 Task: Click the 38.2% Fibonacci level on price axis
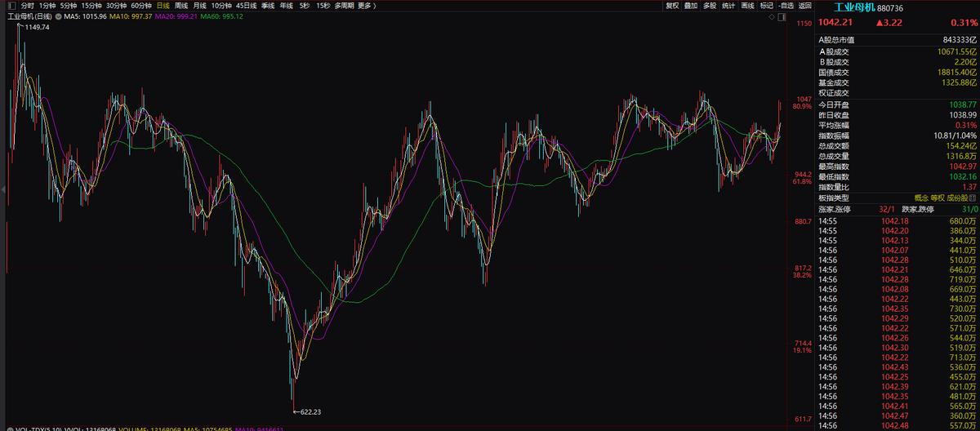[802, 276]
